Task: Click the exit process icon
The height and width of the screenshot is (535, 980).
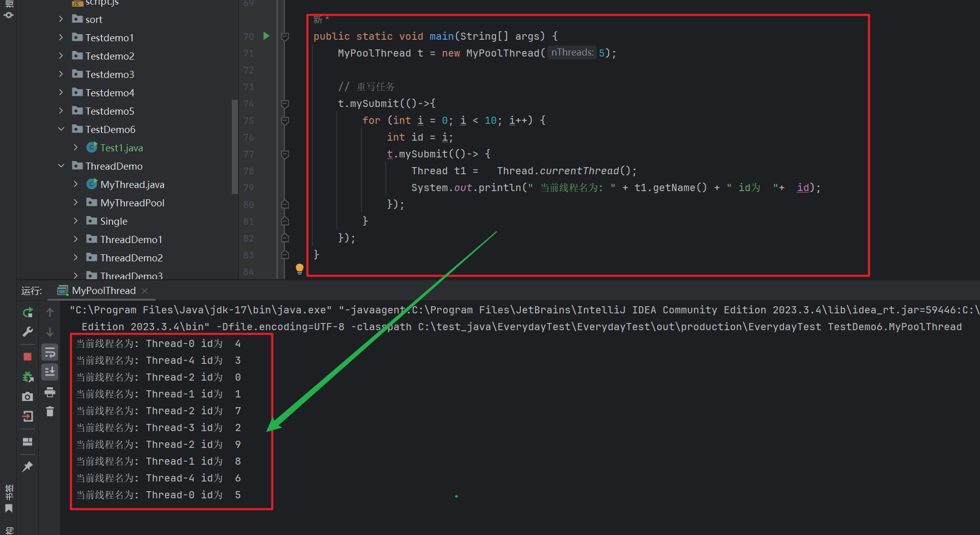Action: click(x=28, y=416)
